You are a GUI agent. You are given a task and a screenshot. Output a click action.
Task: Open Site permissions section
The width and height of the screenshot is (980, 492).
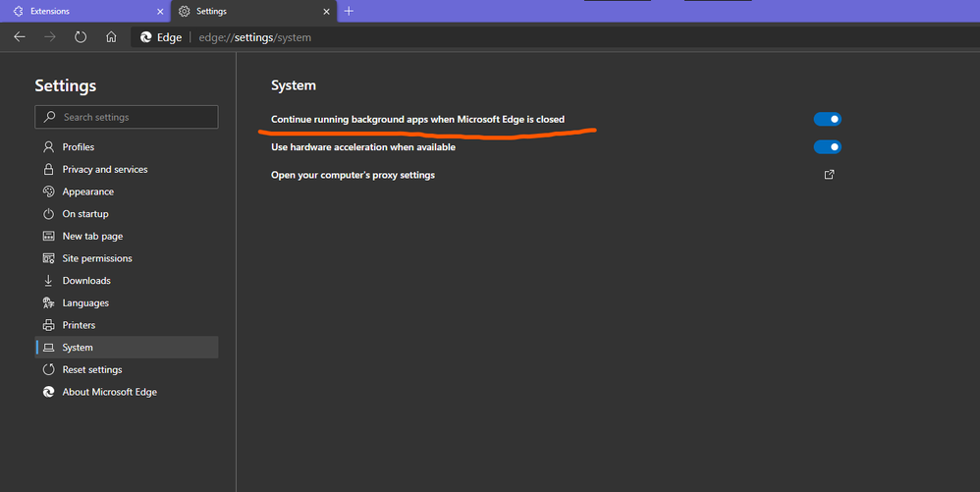(127, 258)
